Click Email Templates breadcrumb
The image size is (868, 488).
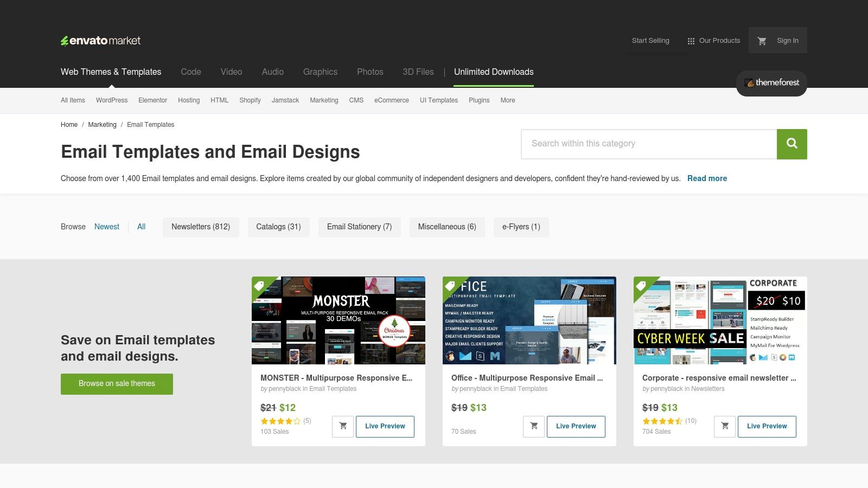pyautogui.click(x=151, y=125)
